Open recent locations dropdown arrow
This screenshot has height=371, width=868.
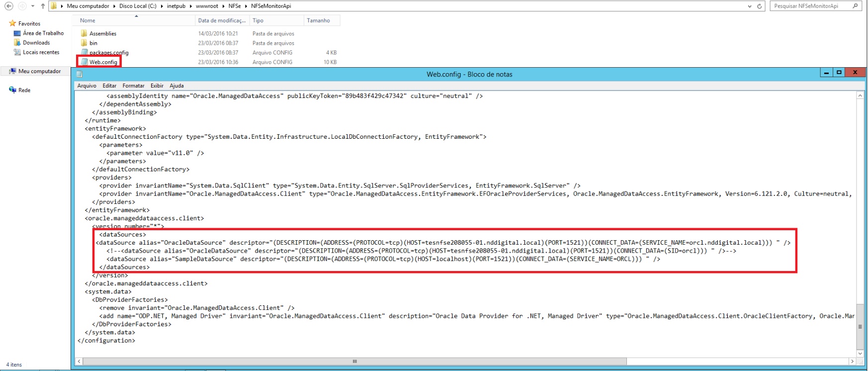(x=33, y=6)
